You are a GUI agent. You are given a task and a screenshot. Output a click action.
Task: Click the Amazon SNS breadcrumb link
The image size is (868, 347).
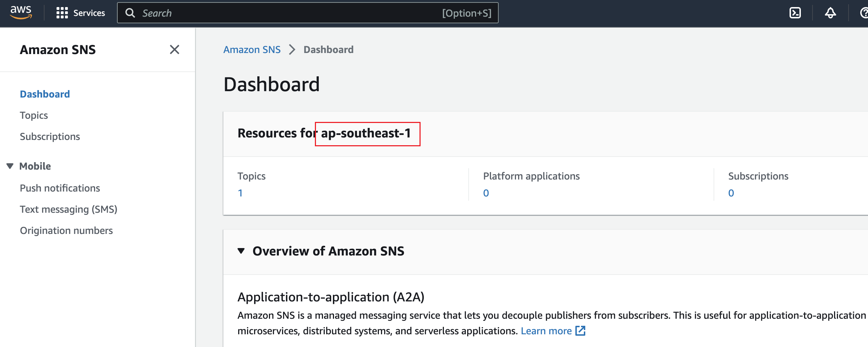pos(252,49)
